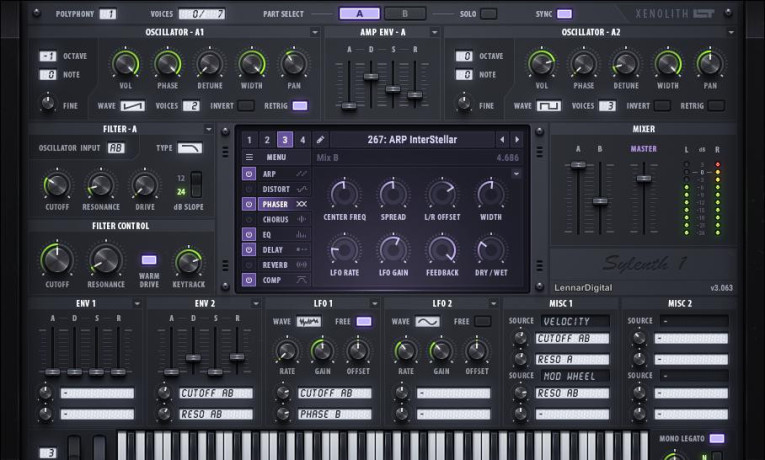
Task: Toggle the SYNC switch
Action: coord(564,14)
